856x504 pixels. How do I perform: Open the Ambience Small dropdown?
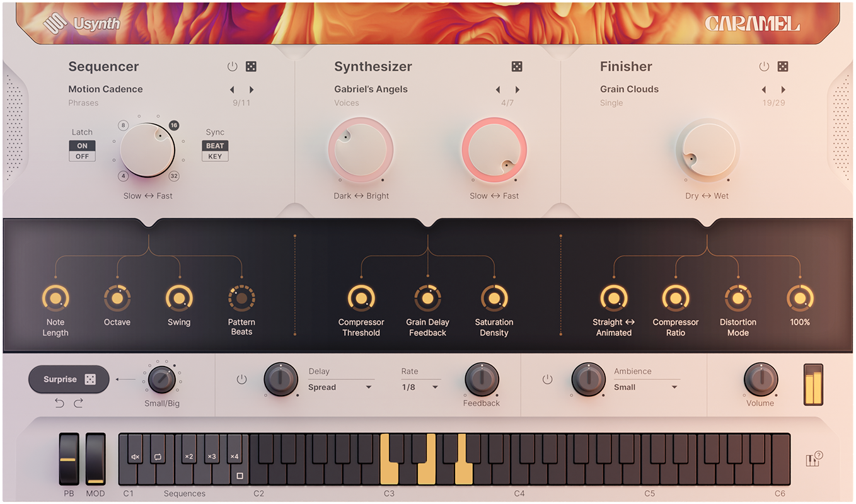pos(646,387)
